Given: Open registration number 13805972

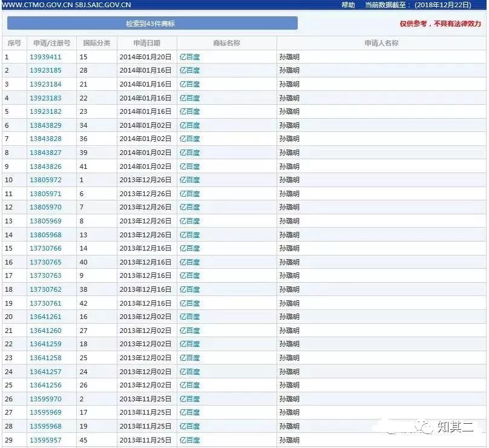Looking at the screenshot, I should click(x=45, y=180).
